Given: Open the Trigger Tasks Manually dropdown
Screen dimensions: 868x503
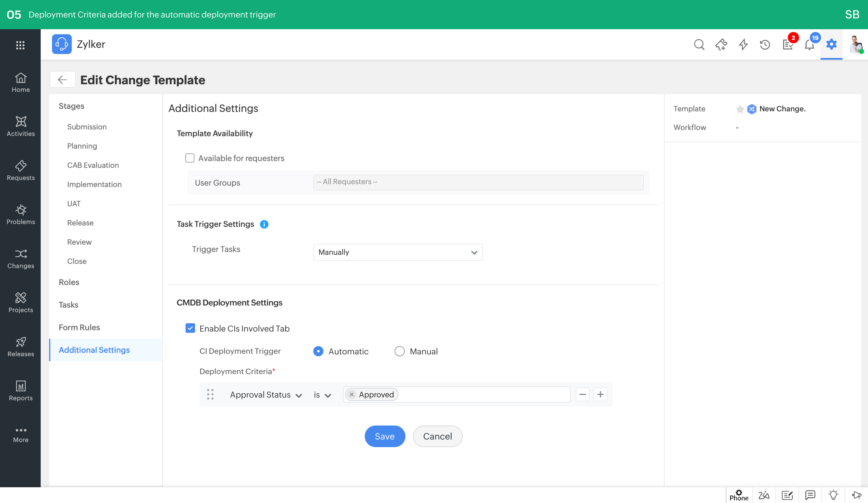Looking at the screenshot, I should [398, 252].
